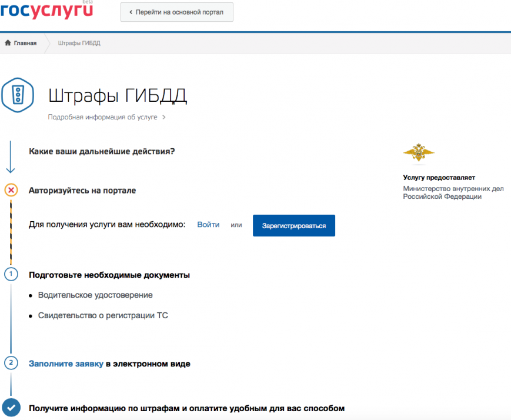The image size is (511, 420).
Task: Click 'Войти' login link
Action: pos(208,225)
